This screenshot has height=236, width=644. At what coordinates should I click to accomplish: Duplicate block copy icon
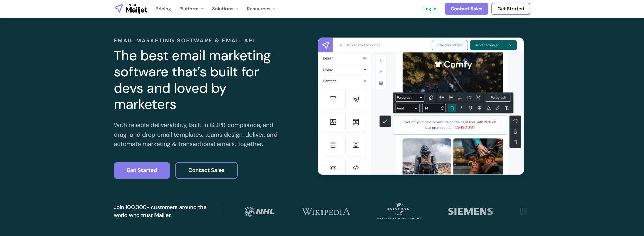pos(515,142)
